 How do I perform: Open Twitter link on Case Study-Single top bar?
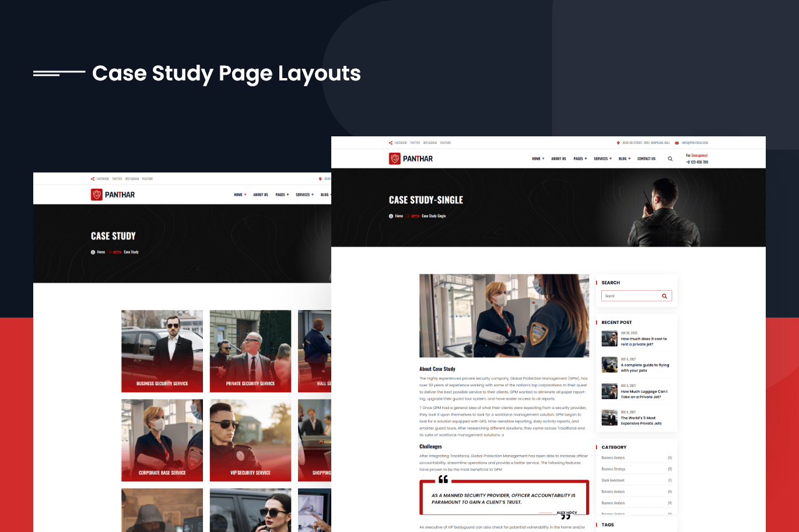(415, 143)
